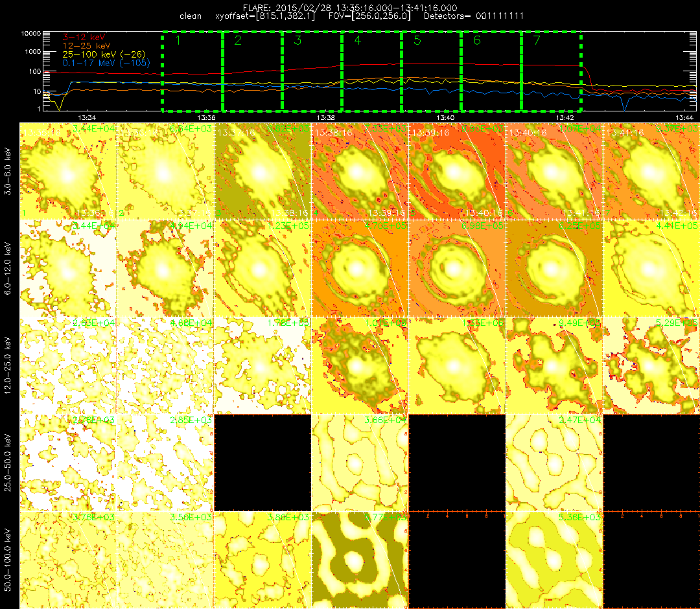Click the '25.0-50.0 keV' row label

[8, 463]
